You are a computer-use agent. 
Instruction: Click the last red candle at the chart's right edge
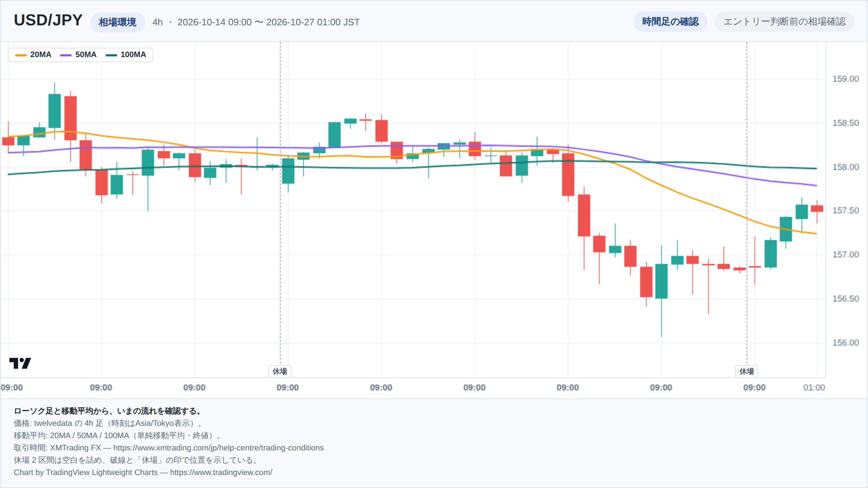point(817,209)
